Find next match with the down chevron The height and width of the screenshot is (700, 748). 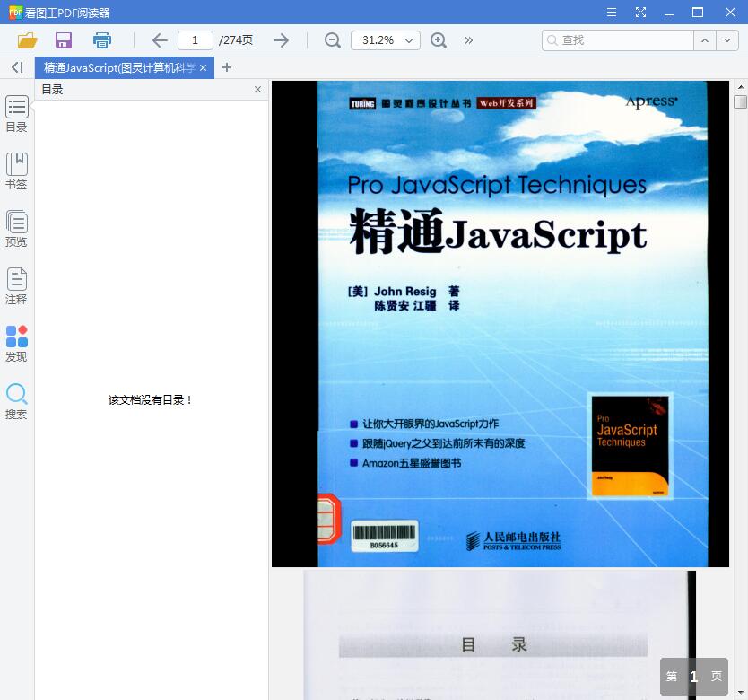click(x=727, y=40)
